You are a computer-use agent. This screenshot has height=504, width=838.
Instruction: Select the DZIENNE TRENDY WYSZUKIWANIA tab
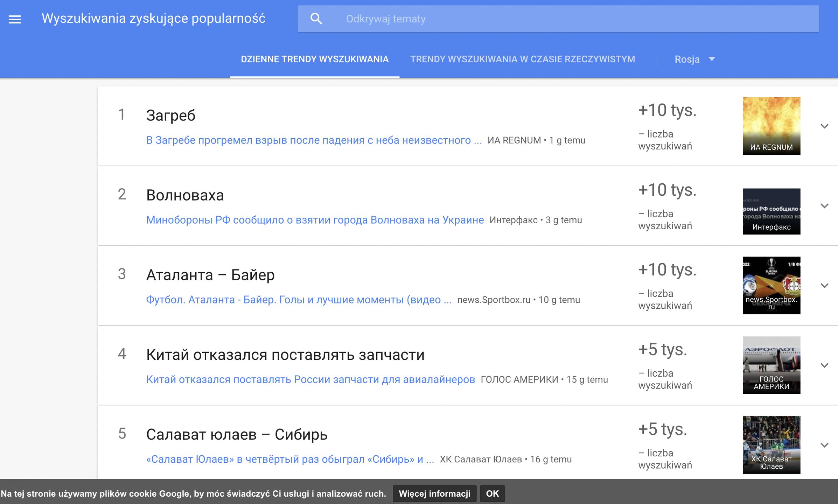(314, 59)
